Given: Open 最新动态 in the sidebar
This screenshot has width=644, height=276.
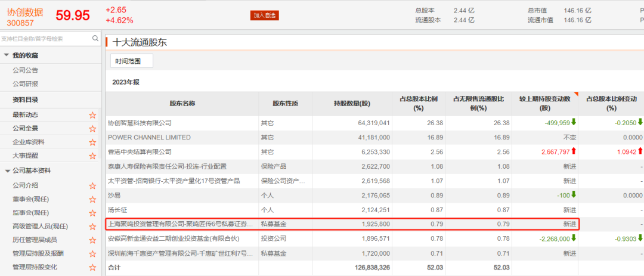Looking at the screenshot, I should 26,115.
